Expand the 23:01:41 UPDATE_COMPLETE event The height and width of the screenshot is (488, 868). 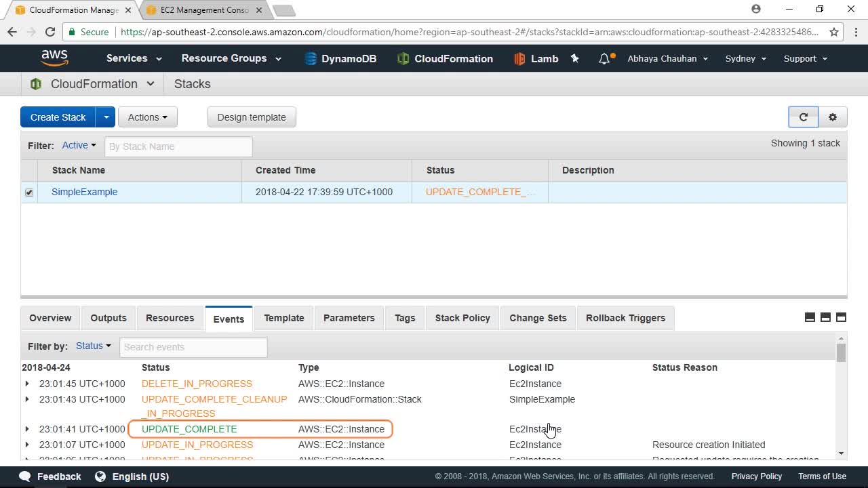27,429
